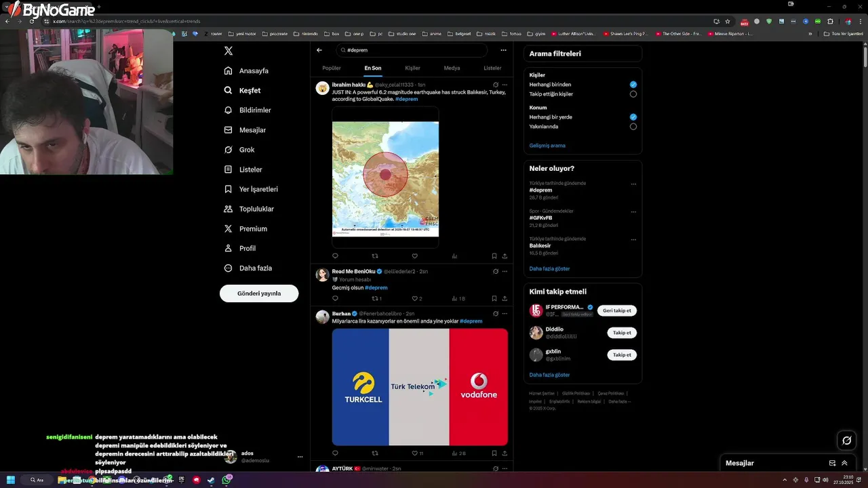868x488 pixels.
Task: Open Grok from the sidebar
Action: coord(239,150)
